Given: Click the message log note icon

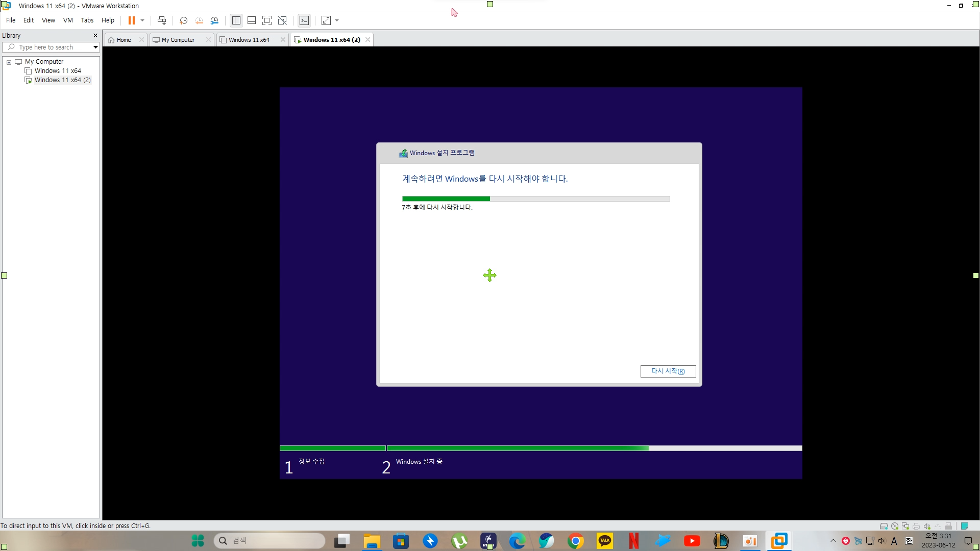Looking at the screenshot, I should 965,526.
